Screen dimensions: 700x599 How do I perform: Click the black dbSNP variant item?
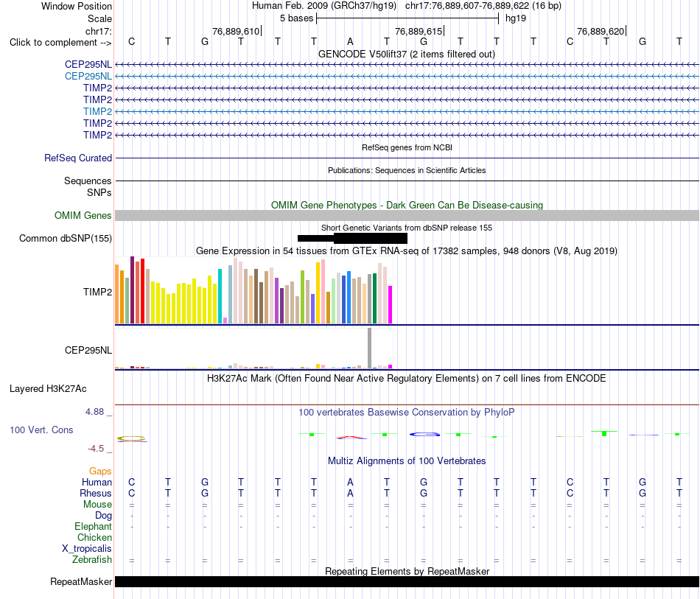click(x=352, y=239)
